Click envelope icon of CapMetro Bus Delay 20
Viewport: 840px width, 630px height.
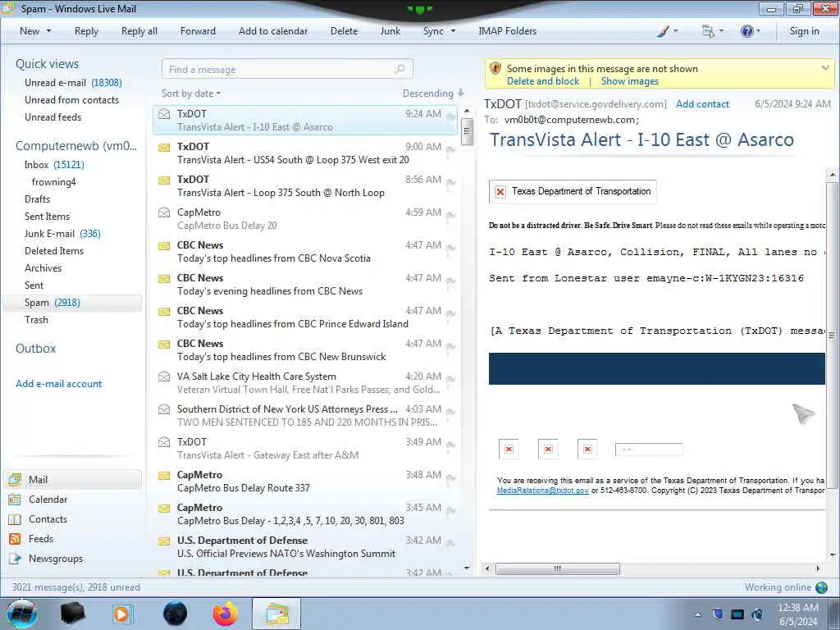pos(164,212)
